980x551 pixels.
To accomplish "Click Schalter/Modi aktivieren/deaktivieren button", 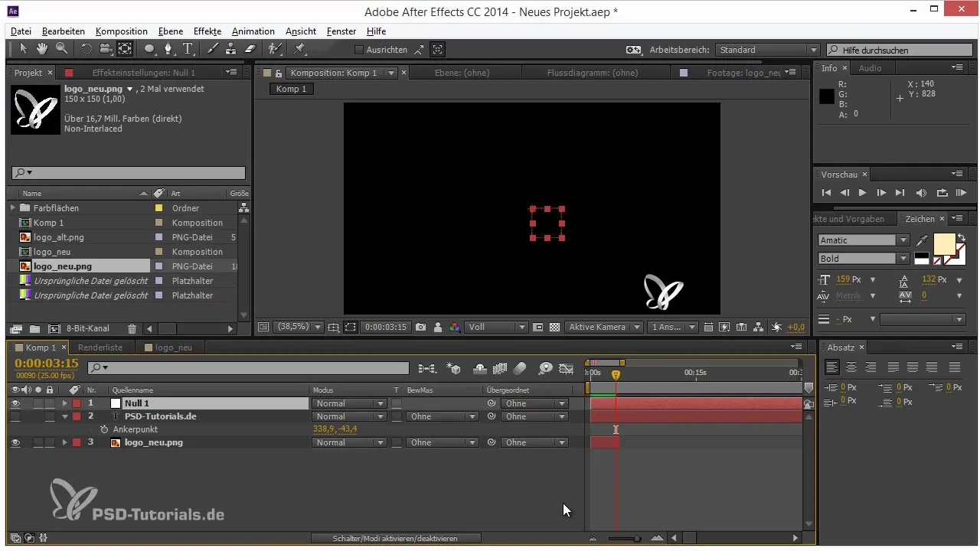I will pos(395,539).
